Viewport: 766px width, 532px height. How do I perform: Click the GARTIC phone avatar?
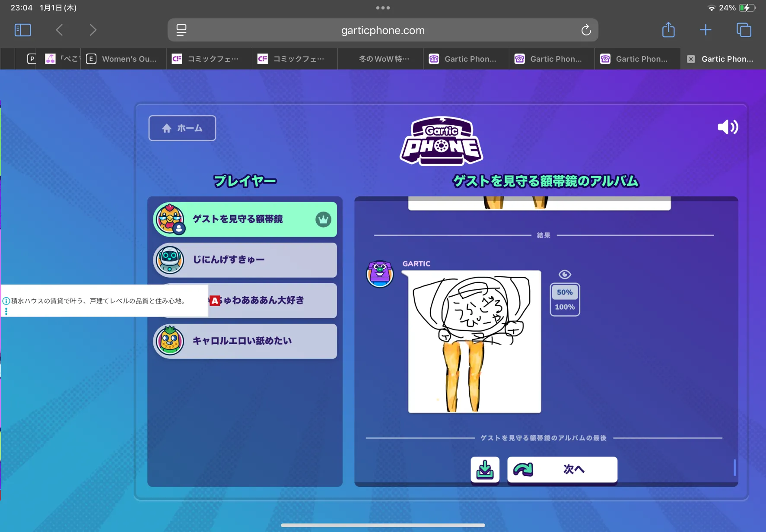380,274
